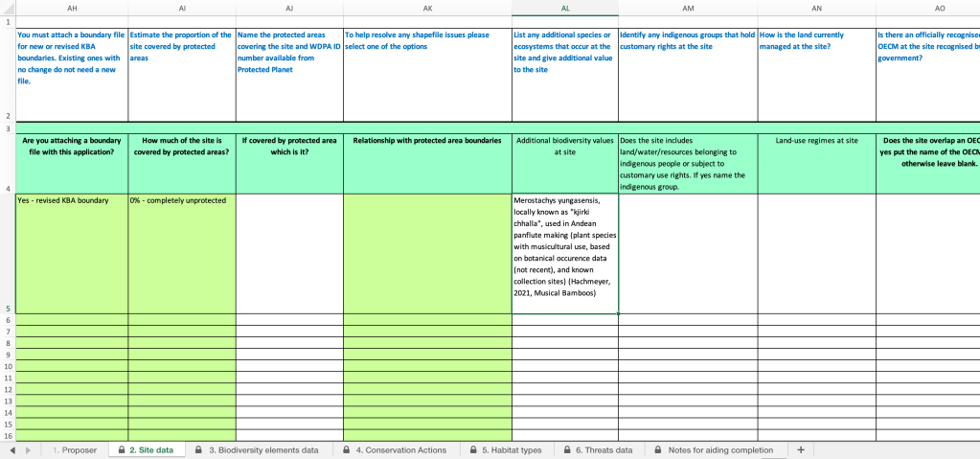Open the Biodiversity elements data sheet tab

[x=262, y=449]
